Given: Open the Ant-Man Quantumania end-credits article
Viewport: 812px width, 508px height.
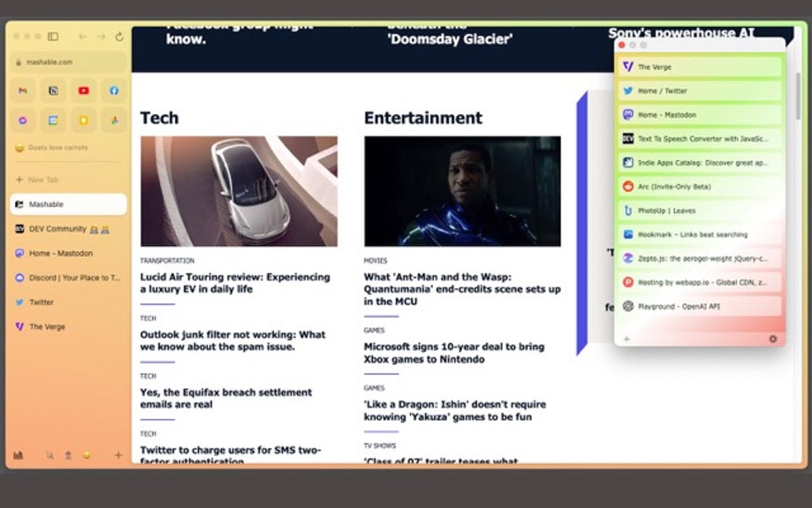Looking at the screenshot, I should coord(462,289).
